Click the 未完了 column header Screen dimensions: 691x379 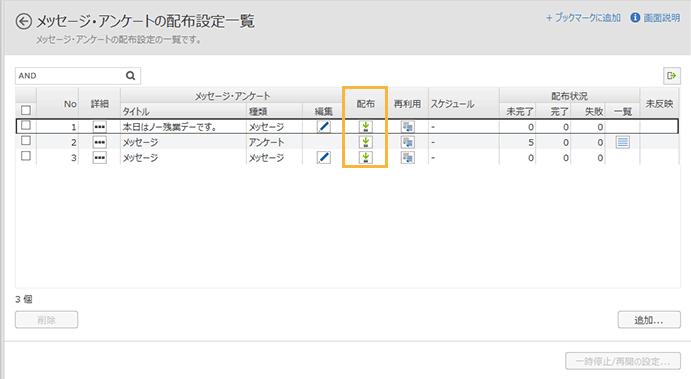pos(518,111)
